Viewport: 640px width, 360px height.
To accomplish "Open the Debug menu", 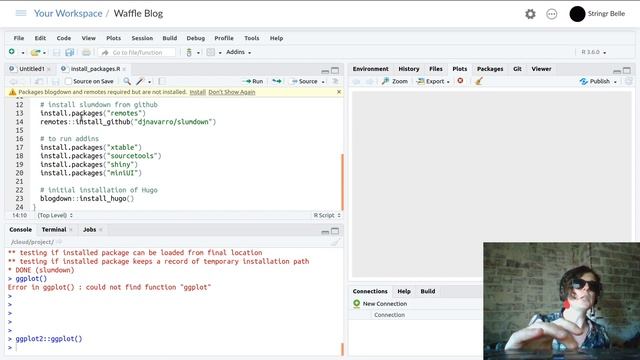I will [196, 38].
